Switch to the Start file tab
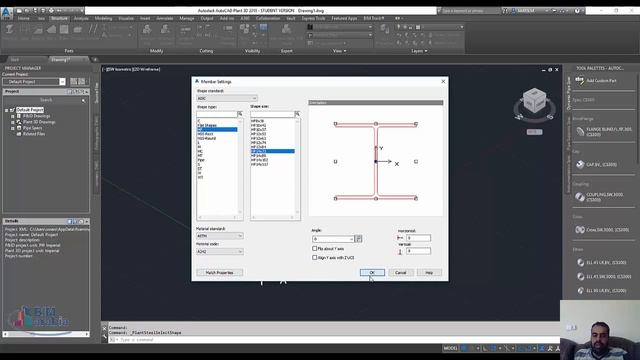 (x=16, y=60)
